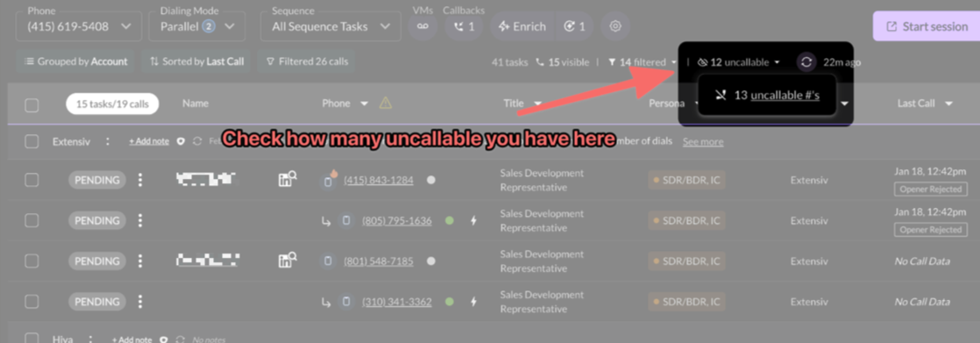
Task: Open the Phone (415) 619-5408 dropdown
Action: pyautogui.click(x=80, y=26)
